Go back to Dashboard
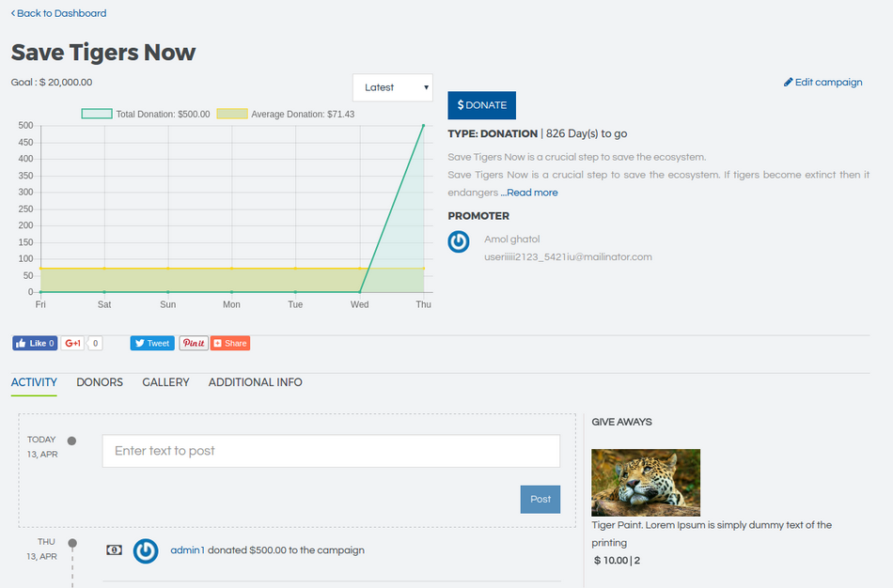 (58, 13)
